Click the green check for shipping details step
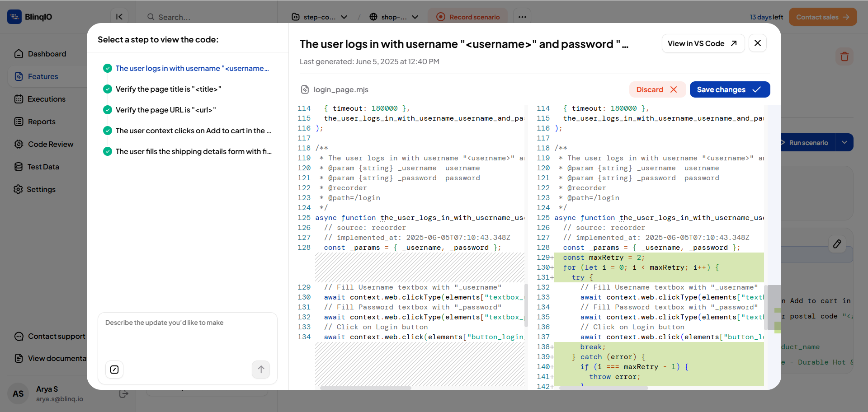The width and height of the screenshot is (868, 412). tap(108, 151)
